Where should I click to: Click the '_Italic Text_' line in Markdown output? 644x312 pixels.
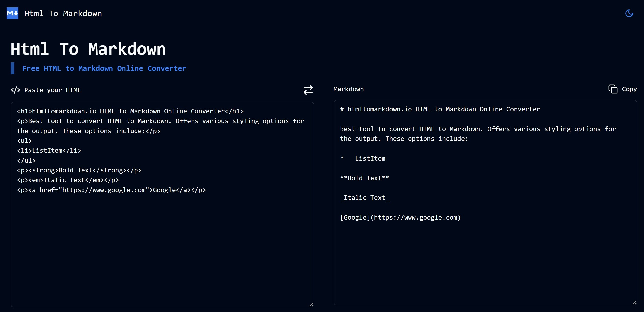pyautogui.click(x=365, y=198)
